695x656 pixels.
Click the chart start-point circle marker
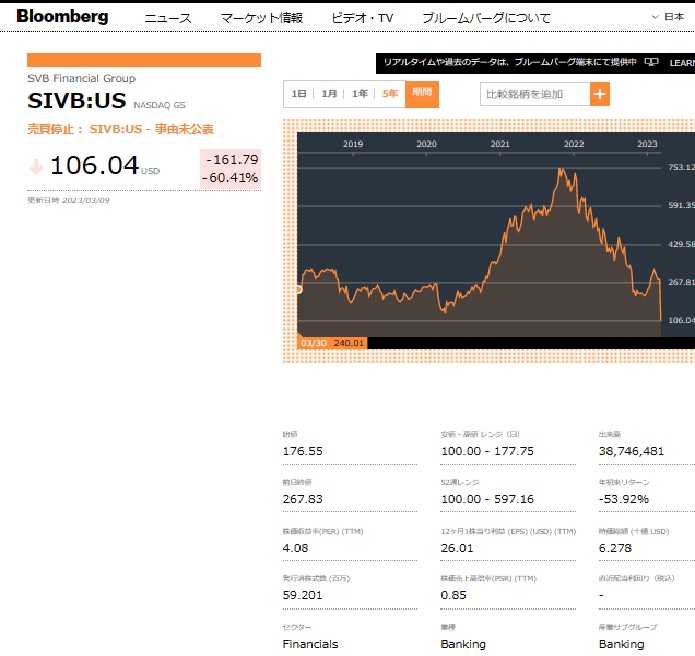point(297,289)
